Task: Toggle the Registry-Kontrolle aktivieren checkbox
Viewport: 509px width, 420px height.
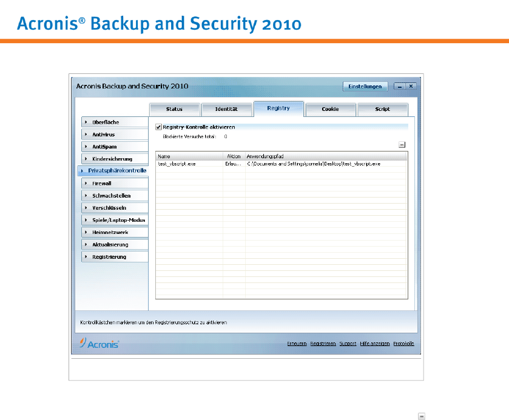Action: pyautogui.click(x=158, y=127)
